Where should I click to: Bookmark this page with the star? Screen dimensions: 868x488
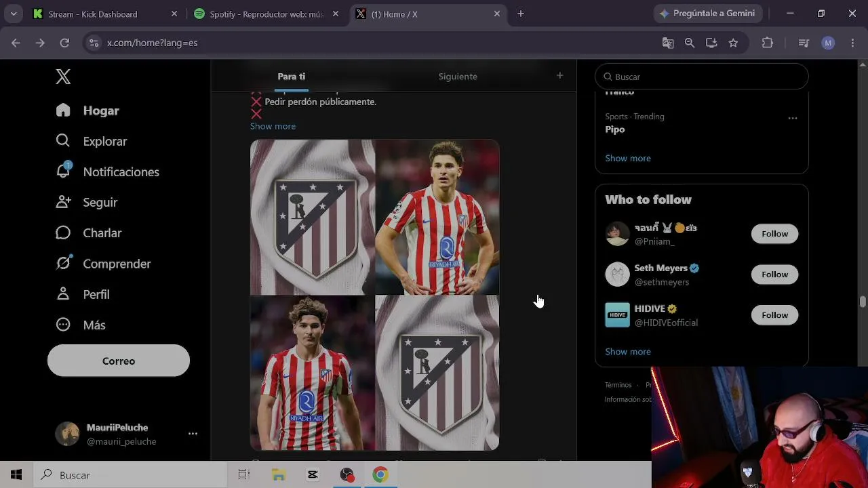coord(733,43)
